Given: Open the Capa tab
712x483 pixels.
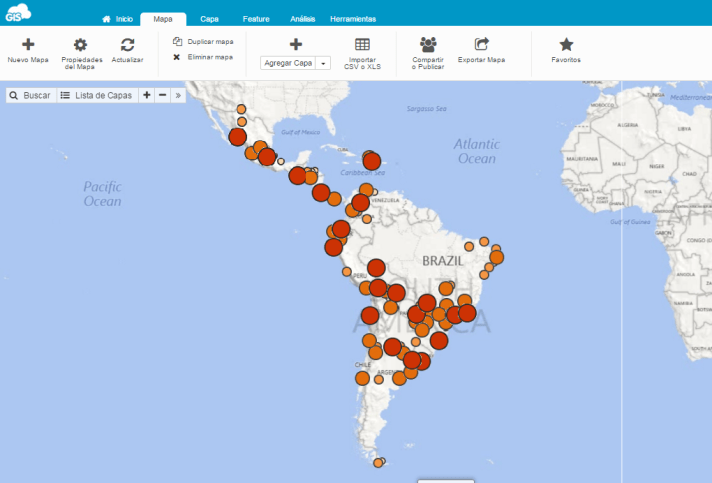Looking at the screenshot, I should coord(209,19).
